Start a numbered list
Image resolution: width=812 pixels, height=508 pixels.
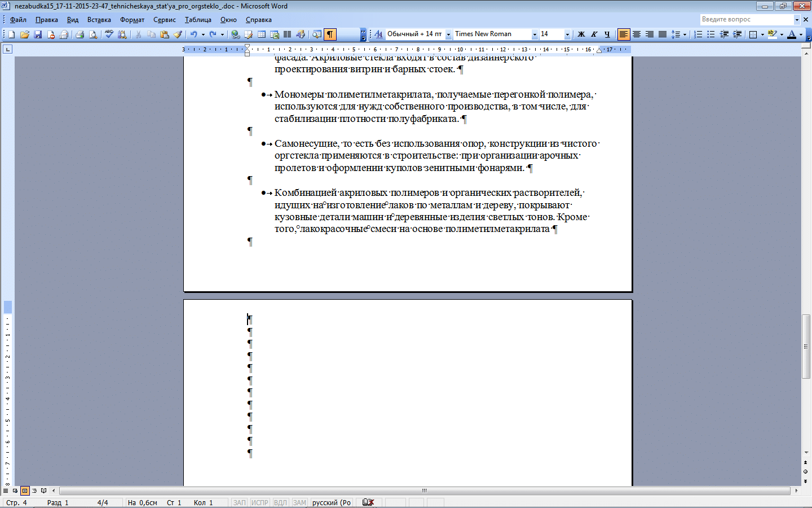[698, 34]
